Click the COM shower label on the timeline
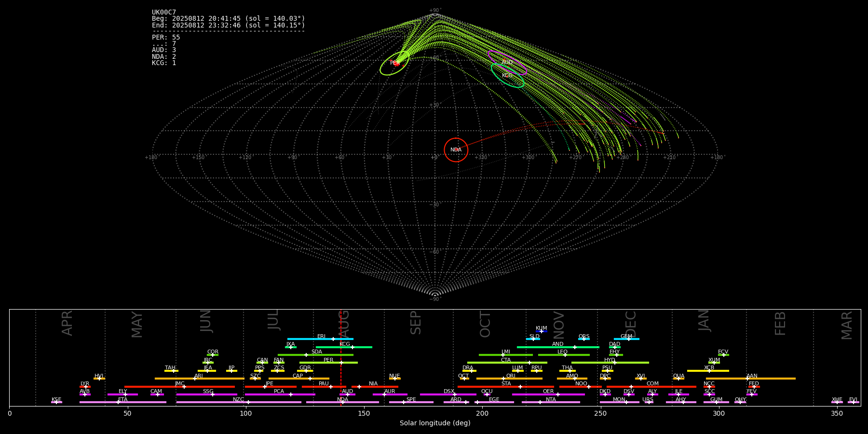 pos(652,384)
